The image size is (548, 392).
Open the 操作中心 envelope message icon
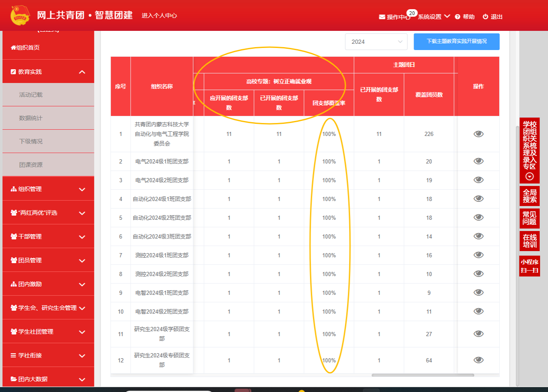click(x=382, y=17)
